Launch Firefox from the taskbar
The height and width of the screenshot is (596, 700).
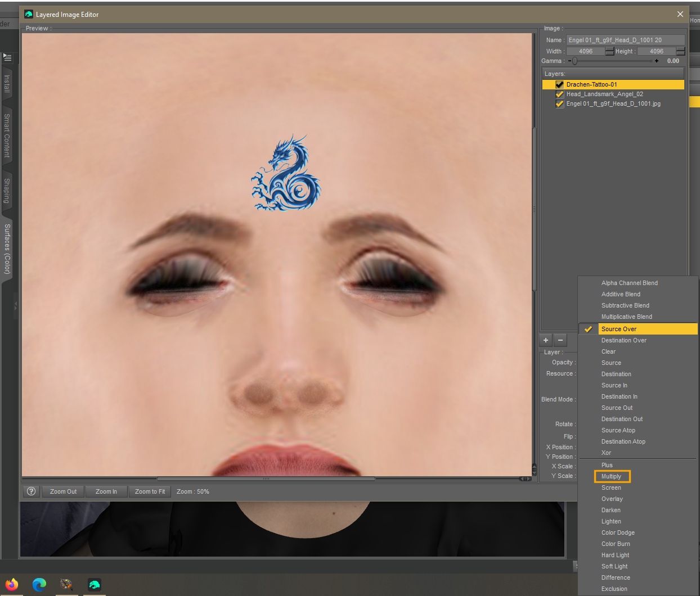(x=12, y=585)
